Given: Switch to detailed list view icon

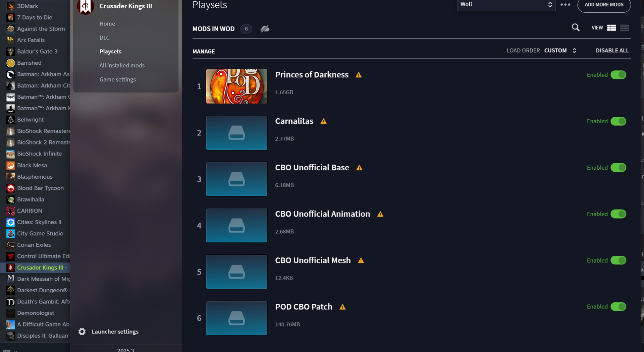Looking at the screenshot, I should click(611, 28).
